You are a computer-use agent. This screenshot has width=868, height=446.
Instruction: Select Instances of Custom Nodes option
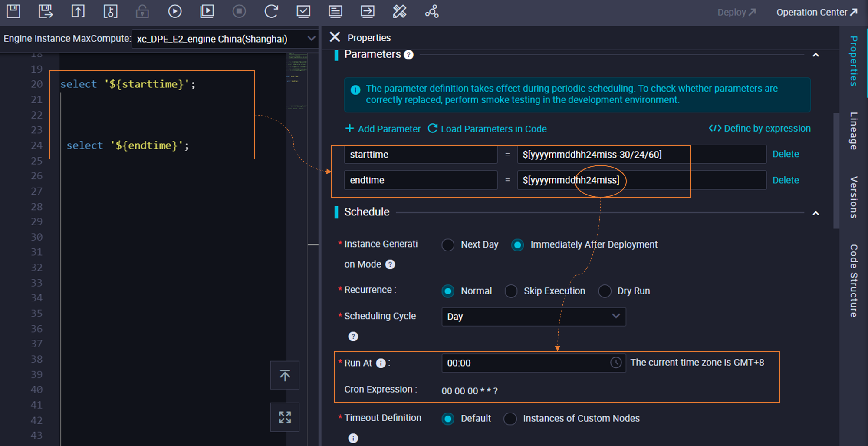click(510, 419)
